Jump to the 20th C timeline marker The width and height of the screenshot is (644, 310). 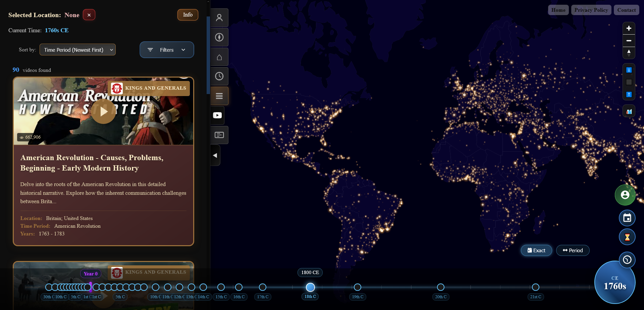click(441, 287)
